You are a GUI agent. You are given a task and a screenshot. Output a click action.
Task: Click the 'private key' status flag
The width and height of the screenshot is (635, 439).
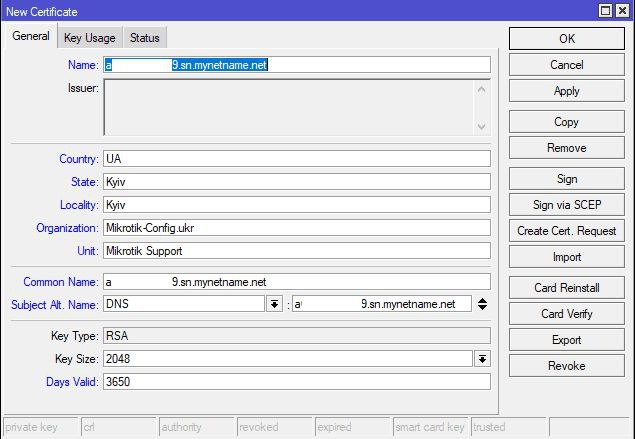(40, 427)
